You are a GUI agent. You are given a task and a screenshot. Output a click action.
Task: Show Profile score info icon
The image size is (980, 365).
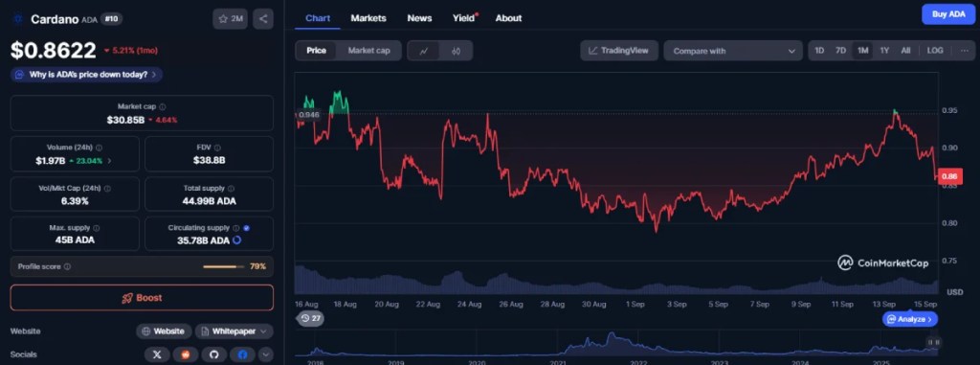(x=68, y=266)
